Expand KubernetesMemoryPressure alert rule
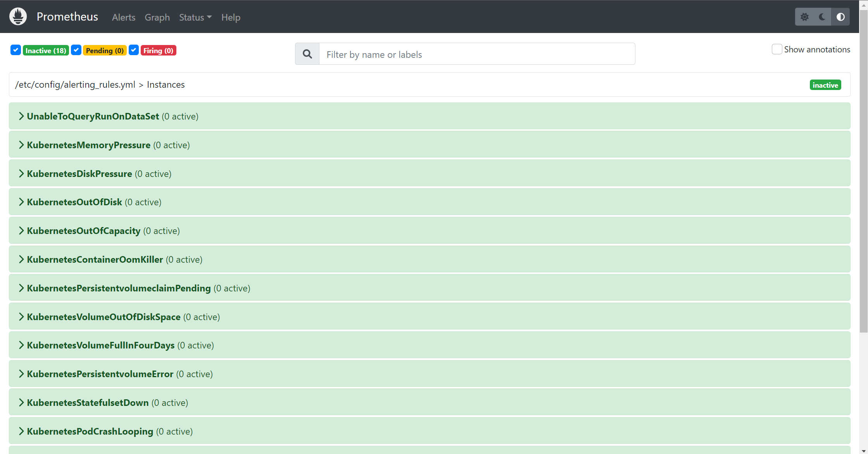The height and width of the screenshot is (454, 868). (430, 145)
